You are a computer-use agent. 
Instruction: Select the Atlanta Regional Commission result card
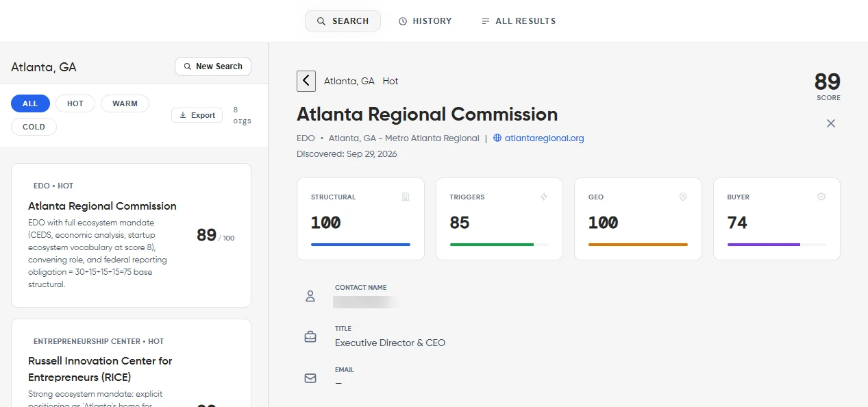(131, 235)
